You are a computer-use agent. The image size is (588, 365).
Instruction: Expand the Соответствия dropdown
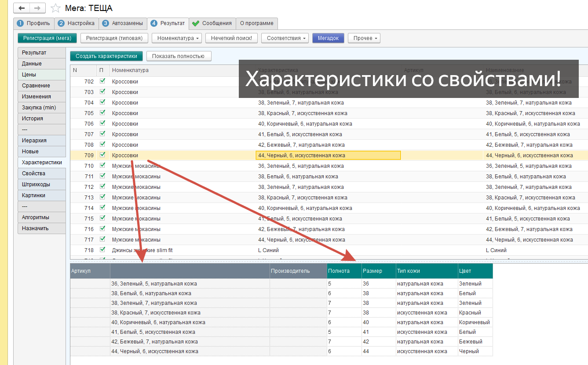(285, 38)
